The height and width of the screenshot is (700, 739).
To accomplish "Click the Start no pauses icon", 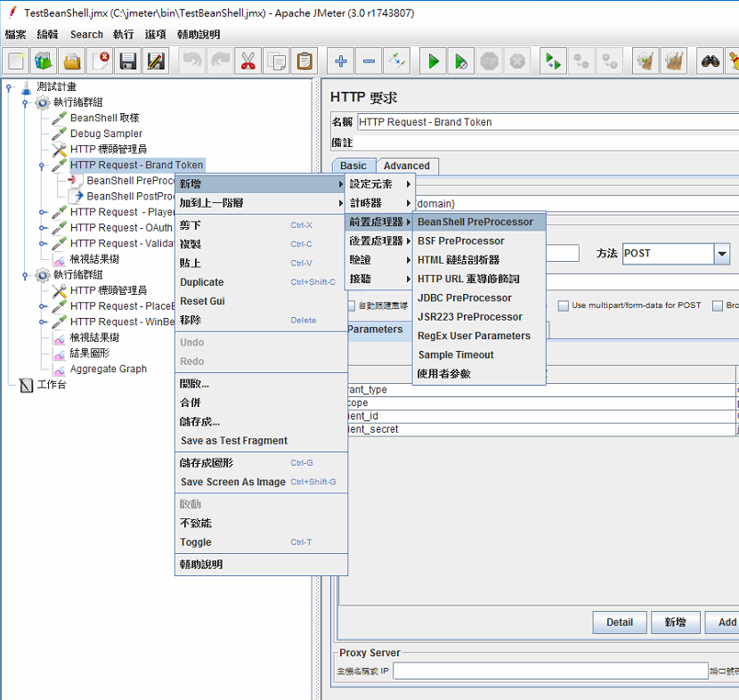I will tap(461, 61).
